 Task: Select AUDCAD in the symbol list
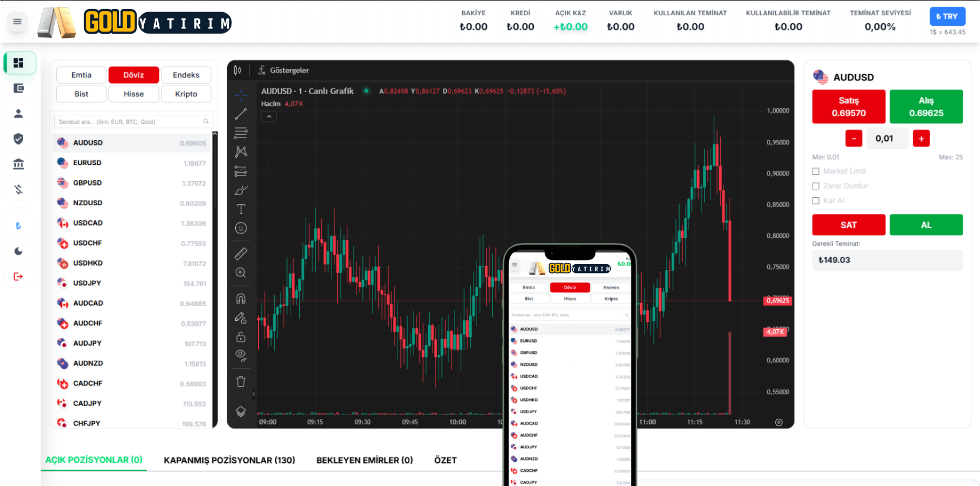(132, 303)
